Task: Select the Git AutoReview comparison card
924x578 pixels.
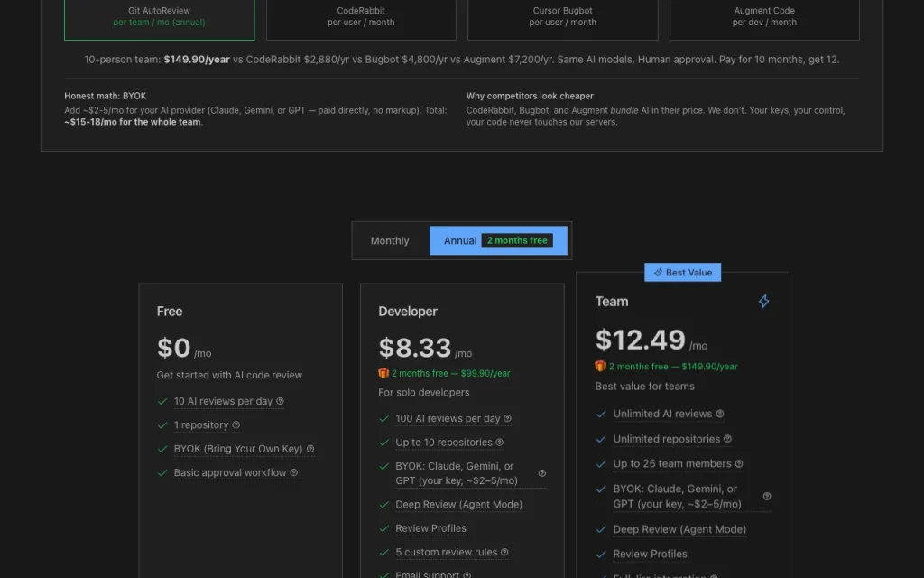Action: coord(159,19)
